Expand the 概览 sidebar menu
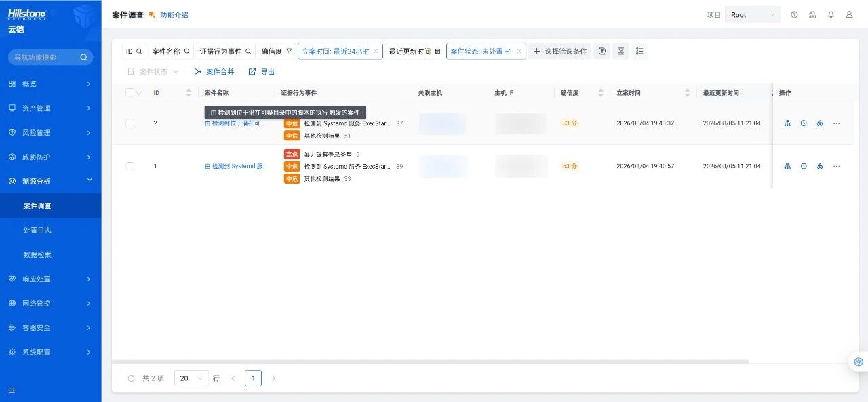Viewport: 868px width, 402px height. [50, 83]
